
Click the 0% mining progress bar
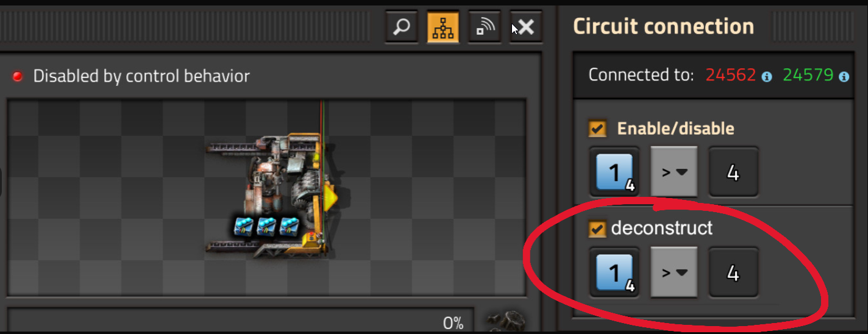[241, 321]
